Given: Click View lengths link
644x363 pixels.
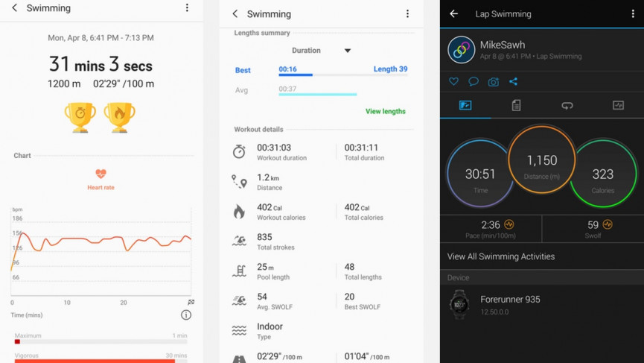Looking at the screenshot, I should pos(385,111).
